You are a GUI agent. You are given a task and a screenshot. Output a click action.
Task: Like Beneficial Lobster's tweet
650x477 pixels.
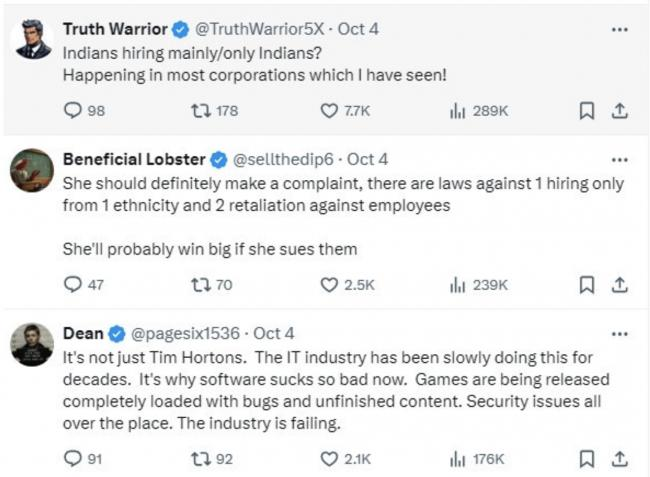(x=329, y=284)
